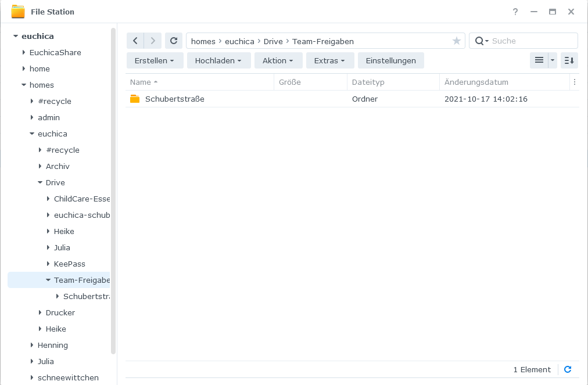Click into the Suche search field
This screenshot has width=588, height=385.
(532, 41)
